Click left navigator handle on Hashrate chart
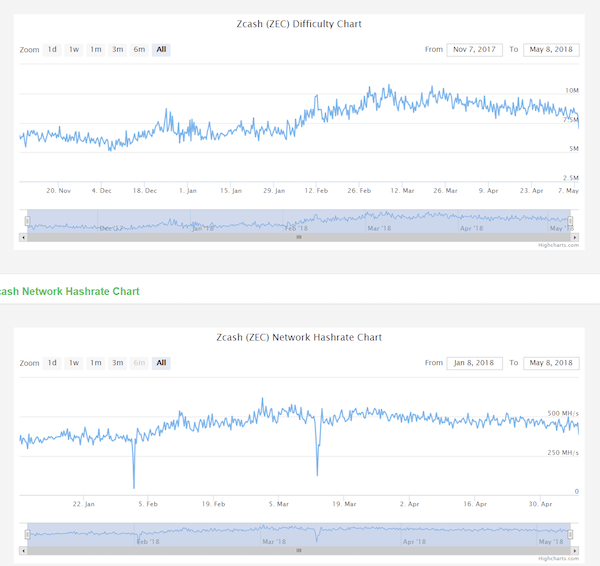Viewport: 600px width, 566px height. 28,535
